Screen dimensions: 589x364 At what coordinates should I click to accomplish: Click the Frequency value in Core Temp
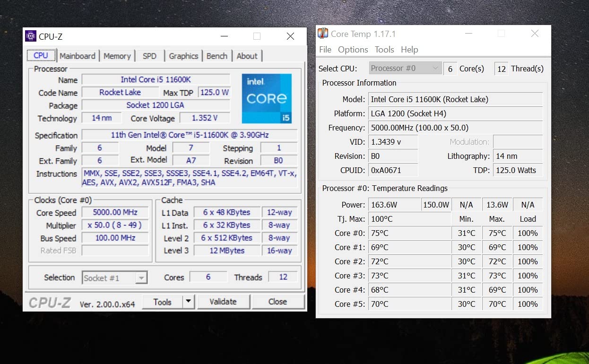point(456,128)
